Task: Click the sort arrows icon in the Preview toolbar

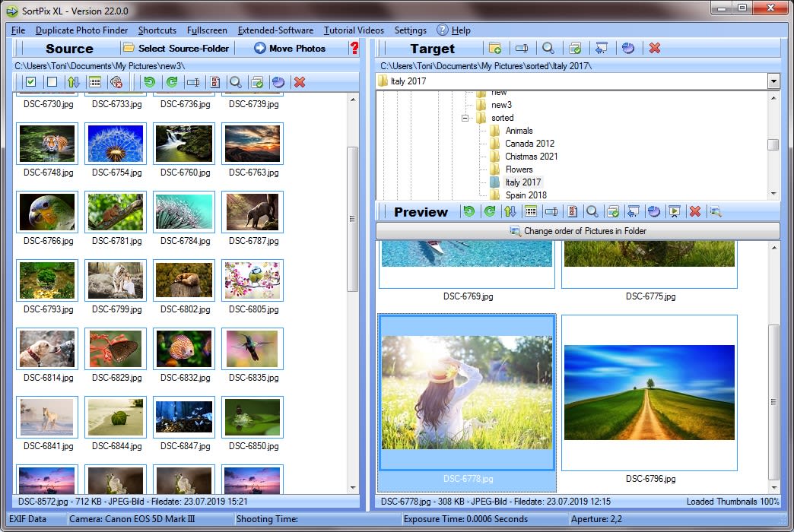Action: point(510,212)
